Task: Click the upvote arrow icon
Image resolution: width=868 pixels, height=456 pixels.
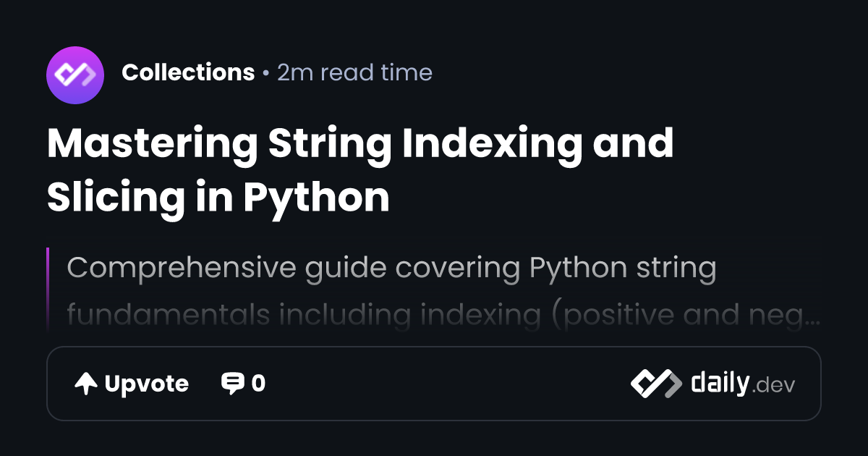Action: [86, 384]
